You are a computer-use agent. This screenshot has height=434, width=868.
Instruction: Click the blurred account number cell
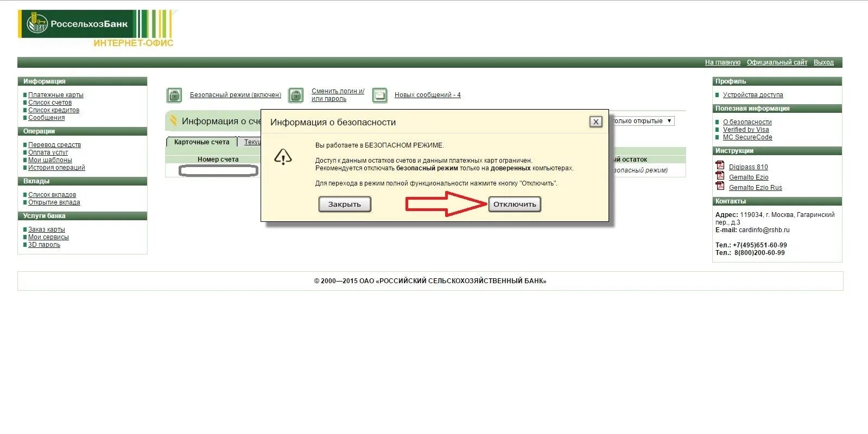(x=218, y=171)
